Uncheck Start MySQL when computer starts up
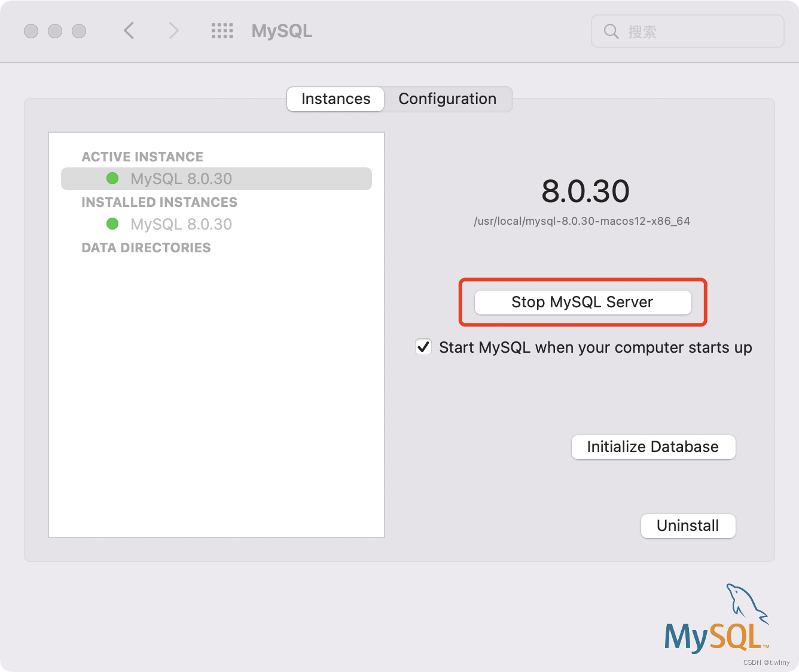Screen dimensions: 799x672 (x=423, y=347)
